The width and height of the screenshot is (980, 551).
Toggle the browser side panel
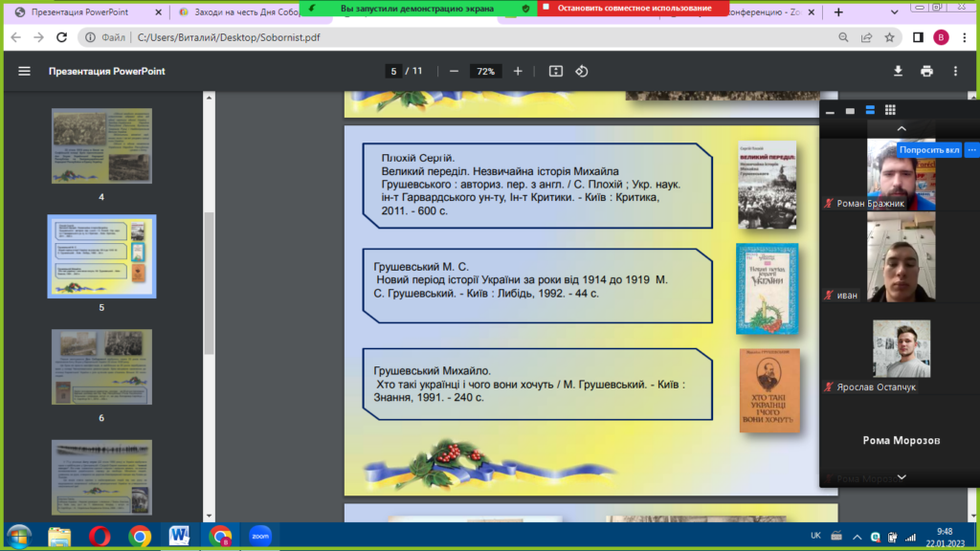(918, 38)
